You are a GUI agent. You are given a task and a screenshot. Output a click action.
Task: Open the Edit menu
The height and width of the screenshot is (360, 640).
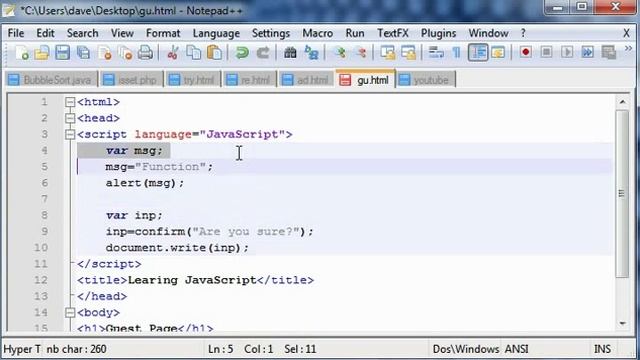[x=45, y=33]
